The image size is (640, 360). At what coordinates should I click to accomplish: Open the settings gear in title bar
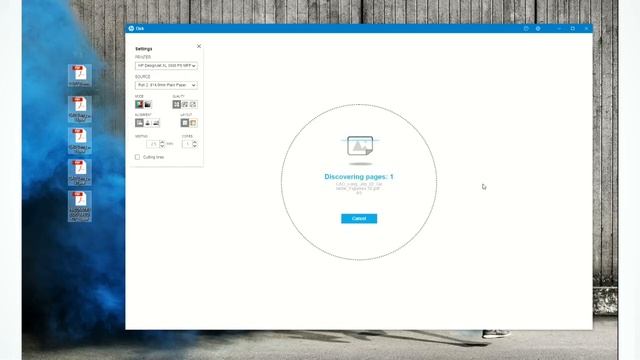tap(538, 29)
